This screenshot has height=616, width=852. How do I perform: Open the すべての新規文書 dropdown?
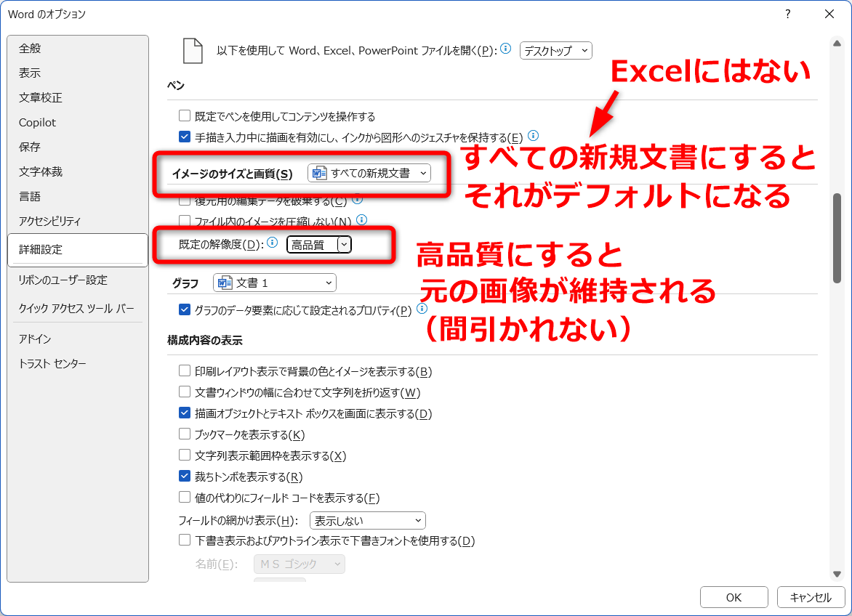coord(369,173)
